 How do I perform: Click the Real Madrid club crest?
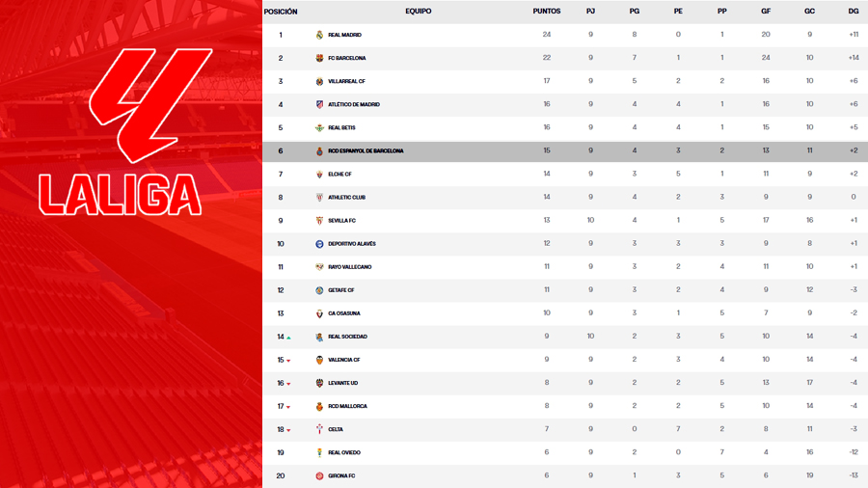pyautogui.click(x=320, y=35)
